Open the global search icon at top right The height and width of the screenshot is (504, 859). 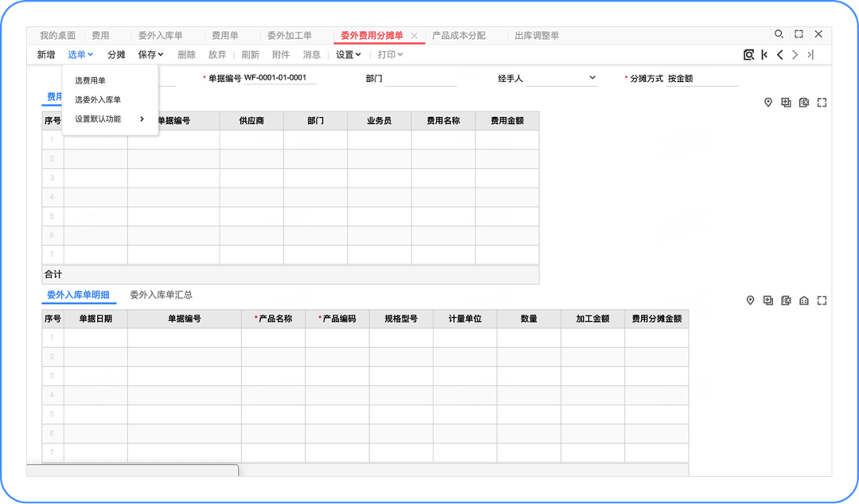(x=779, y=34)
